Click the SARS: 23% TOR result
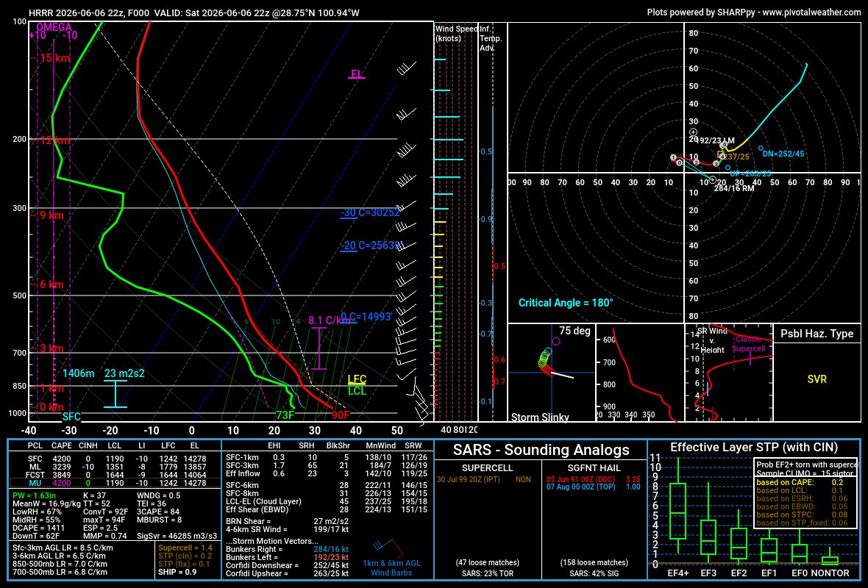 tap(487, 573)
